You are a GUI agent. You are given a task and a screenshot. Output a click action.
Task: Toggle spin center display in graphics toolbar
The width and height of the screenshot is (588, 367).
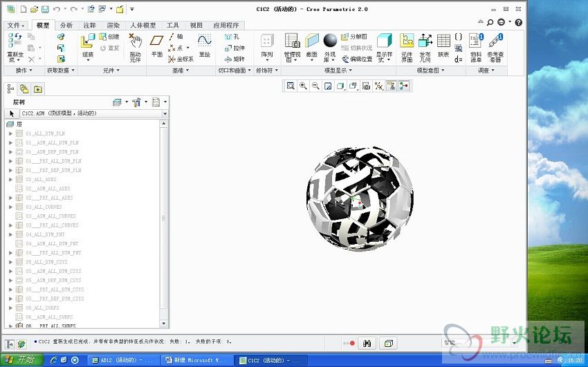pos(403,86)
